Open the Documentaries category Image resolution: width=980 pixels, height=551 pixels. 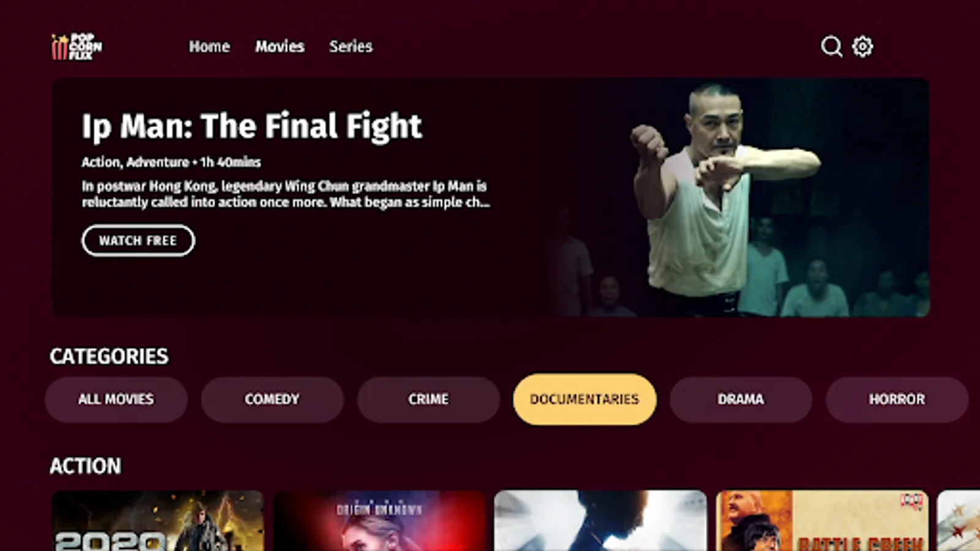[x=585, y=399]
